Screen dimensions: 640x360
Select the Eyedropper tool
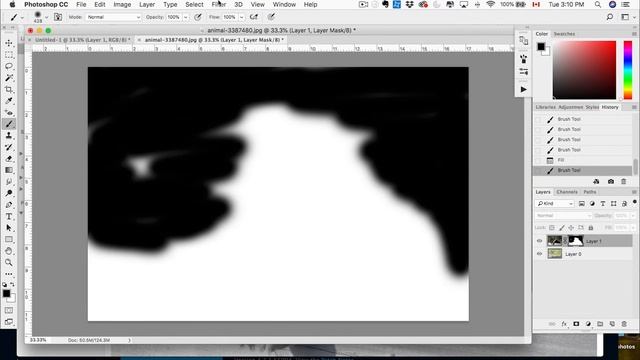click(x=9, y=101)
